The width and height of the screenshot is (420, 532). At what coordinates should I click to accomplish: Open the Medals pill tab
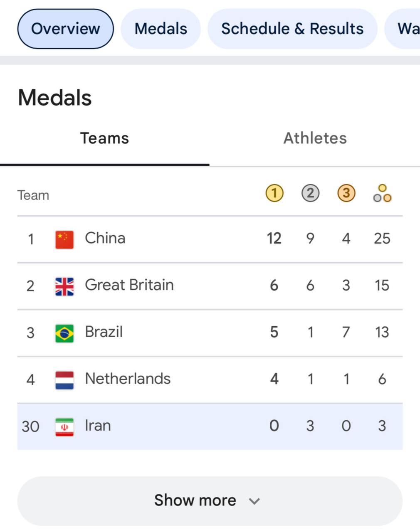[x=161, y=29]
